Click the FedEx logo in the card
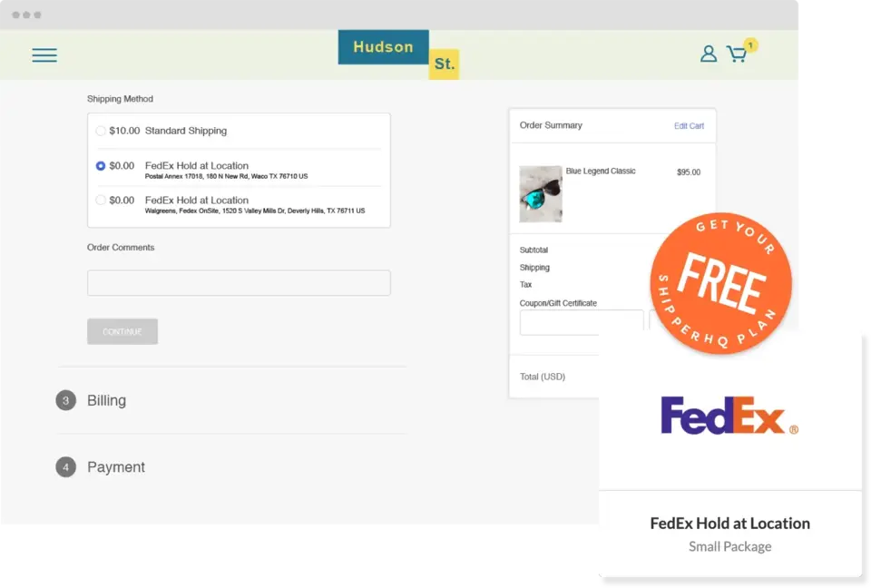Screen dimensions: 871x588 (729, 416)
